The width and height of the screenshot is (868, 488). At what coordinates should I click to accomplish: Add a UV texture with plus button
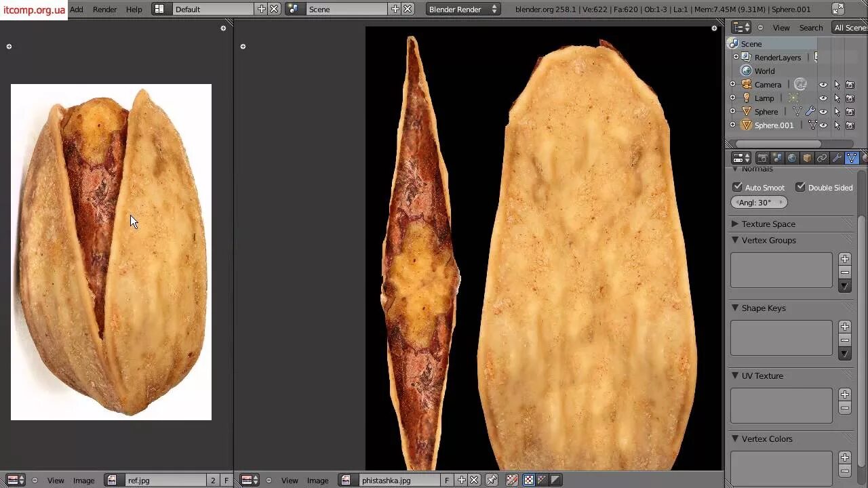point(845,394)
